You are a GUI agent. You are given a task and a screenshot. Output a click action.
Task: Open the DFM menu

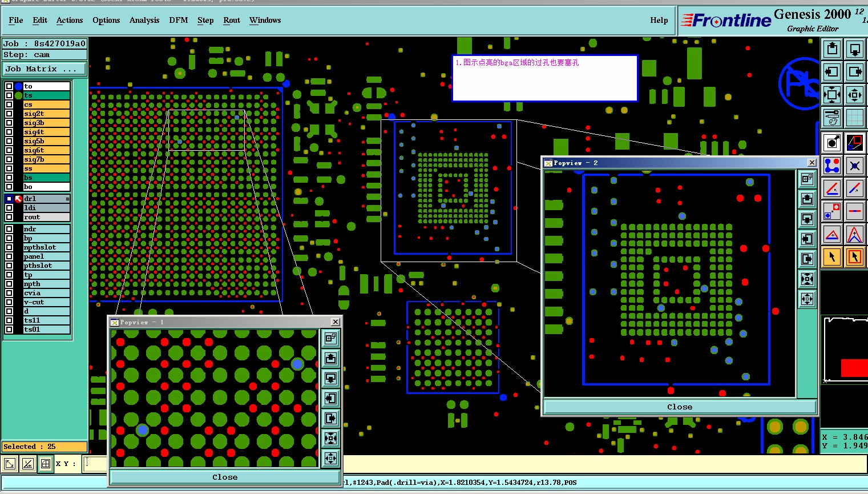pyautogui.click(x=179, y=20)
